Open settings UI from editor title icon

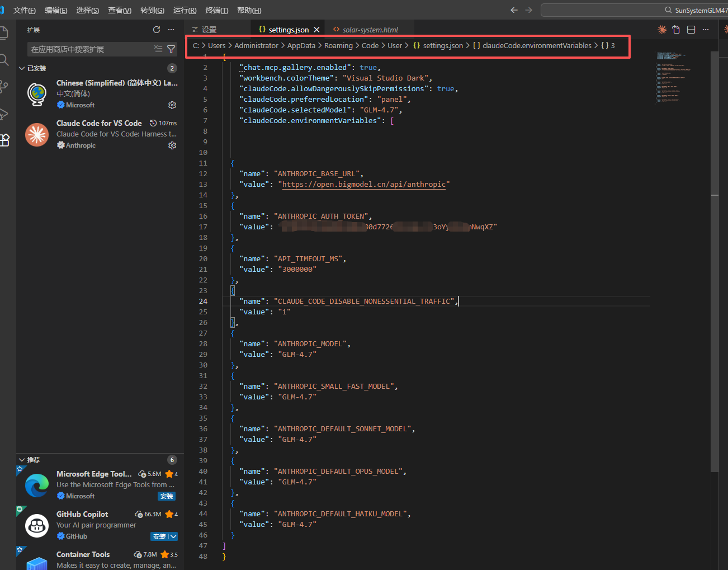coord(676,30)
